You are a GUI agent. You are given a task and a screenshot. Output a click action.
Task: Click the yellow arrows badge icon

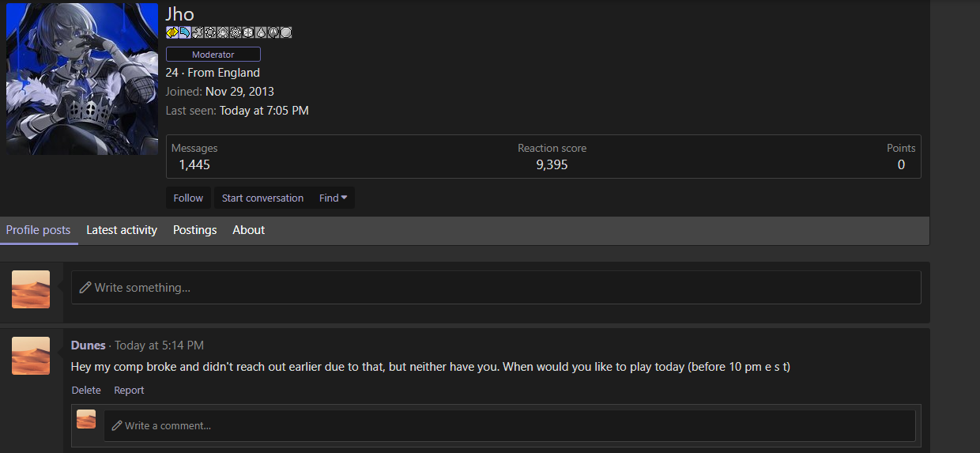point(172,32)
